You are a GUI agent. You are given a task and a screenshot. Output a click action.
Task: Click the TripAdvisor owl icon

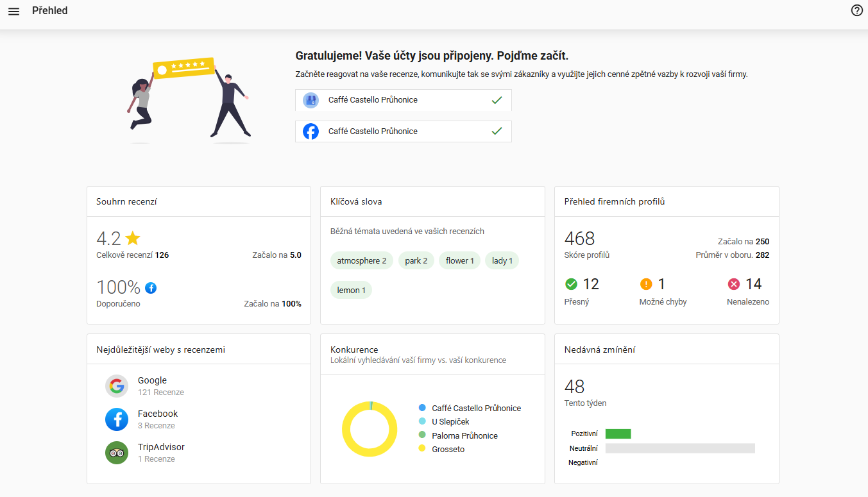(x=117, y=453)
